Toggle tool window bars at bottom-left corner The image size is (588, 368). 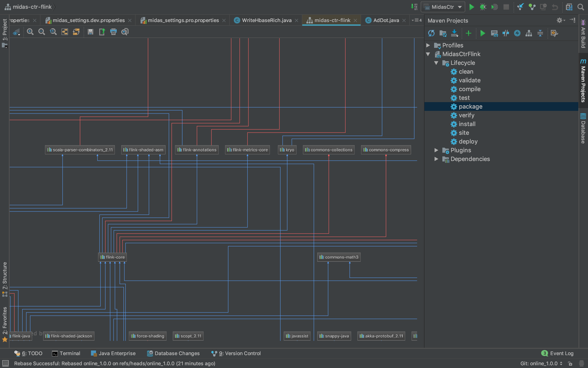[5, 363]
